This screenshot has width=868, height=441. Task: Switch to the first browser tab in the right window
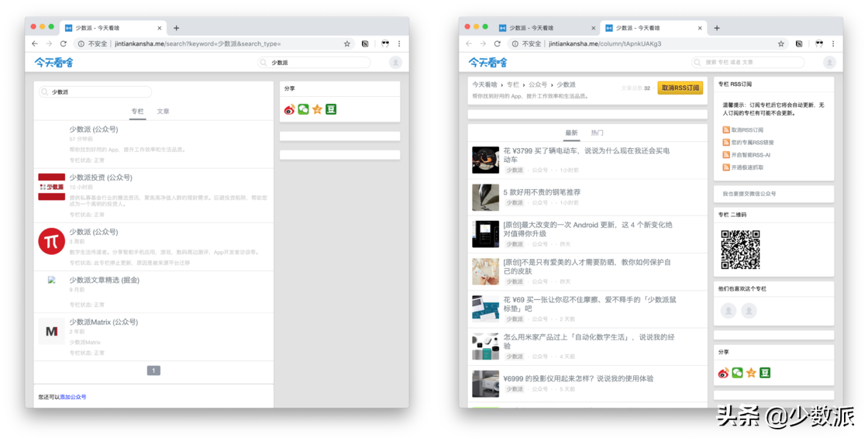547,28
